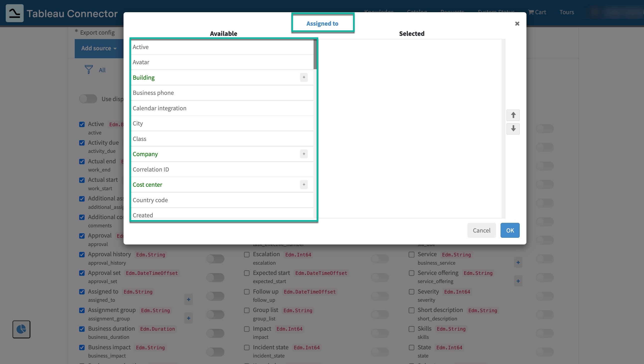Click the filter funnel icon

tap(88, 69)
